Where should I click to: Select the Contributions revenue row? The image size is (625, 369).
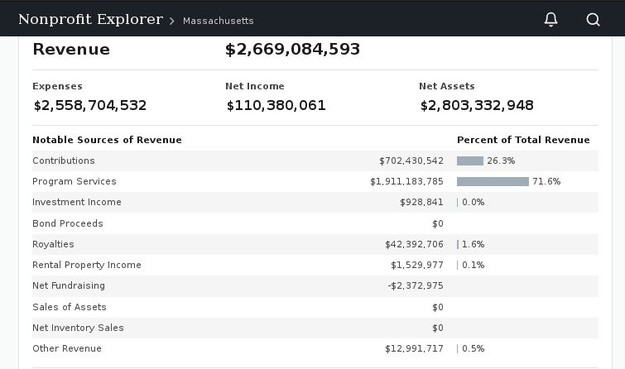(x=315, y=161)
